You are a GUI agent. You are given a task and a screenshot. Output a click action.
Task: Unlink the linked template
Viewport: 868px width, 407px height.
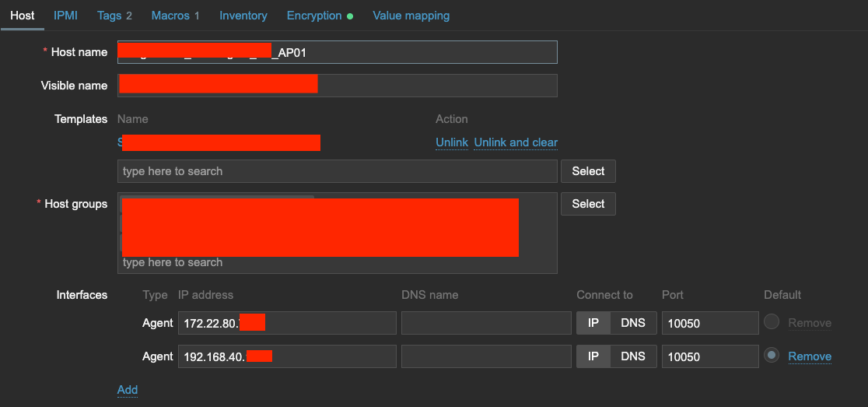click(451, 142)
